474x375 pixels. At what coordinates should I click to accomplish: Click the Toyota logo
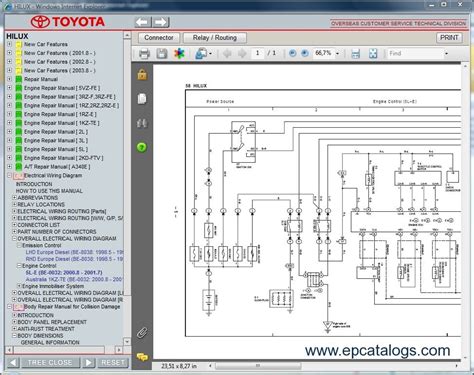click(68, 22)
